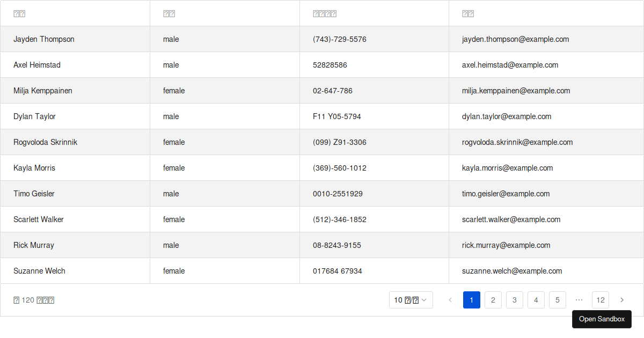Click the previous page arrow
Image resolution: width=644 pixels, height=338 pixels.
[x=450, y=300]
